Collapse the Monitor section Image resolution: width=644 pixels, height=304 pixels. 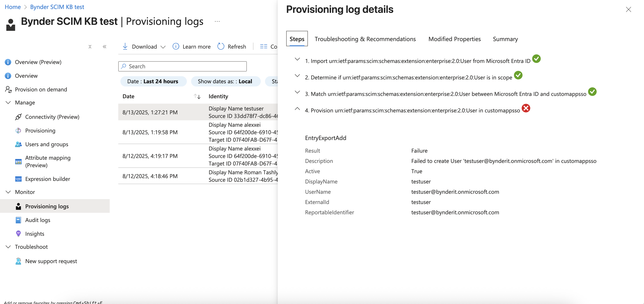[x=8, y=192]
